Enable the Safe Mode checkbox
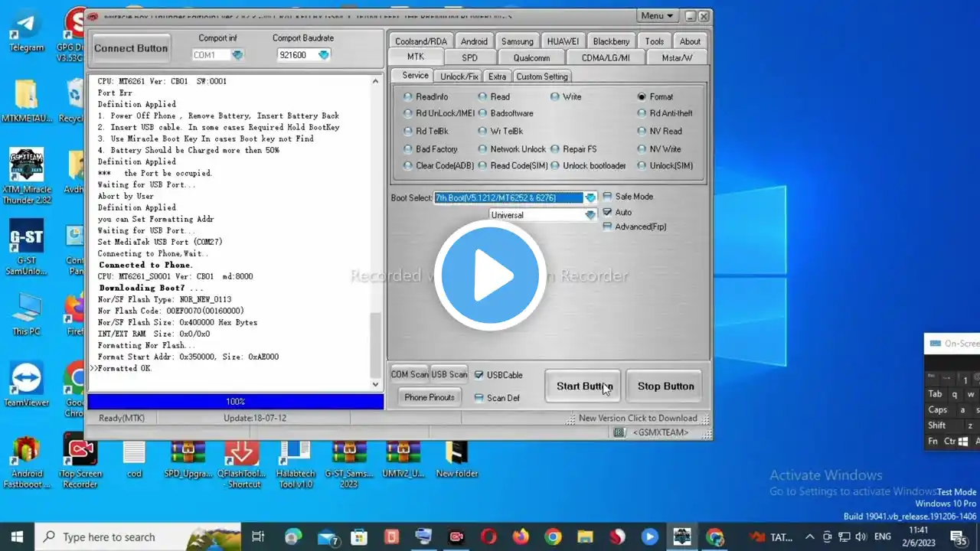Viewport: 980px width, 551px height. tap(608, 197)
